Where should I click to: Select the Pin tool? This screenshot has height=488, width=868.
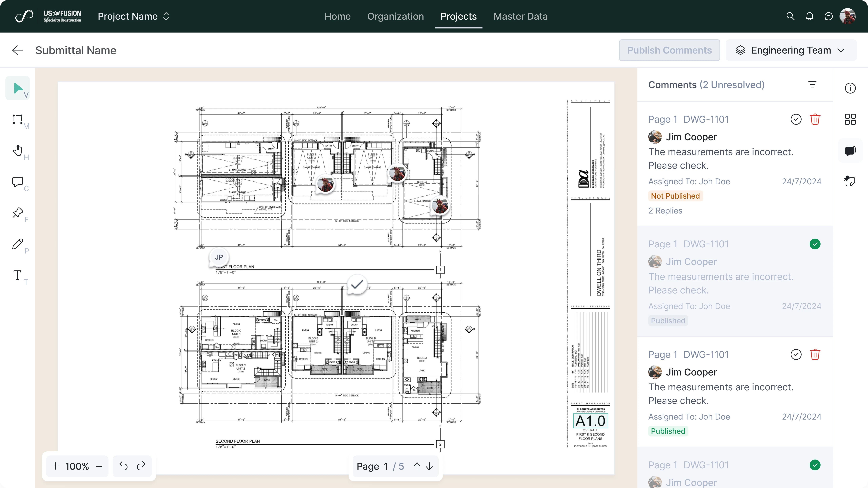17,213
